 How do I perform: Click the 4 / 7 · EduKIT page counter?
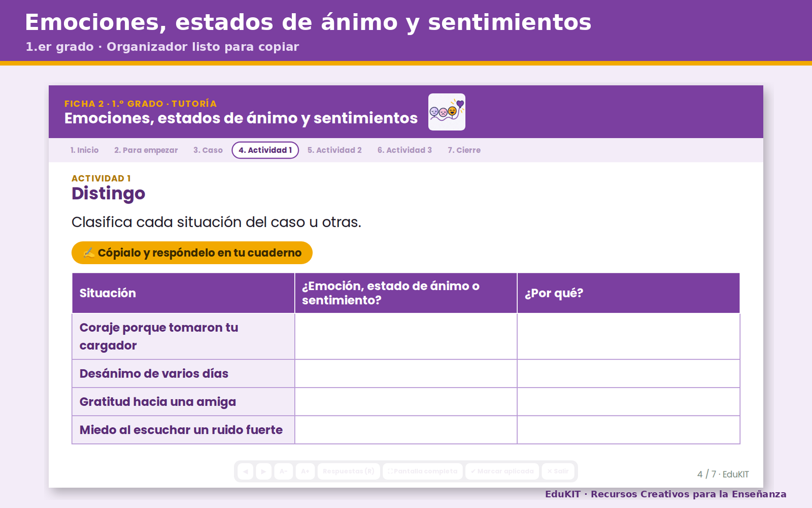pos(723,474)
